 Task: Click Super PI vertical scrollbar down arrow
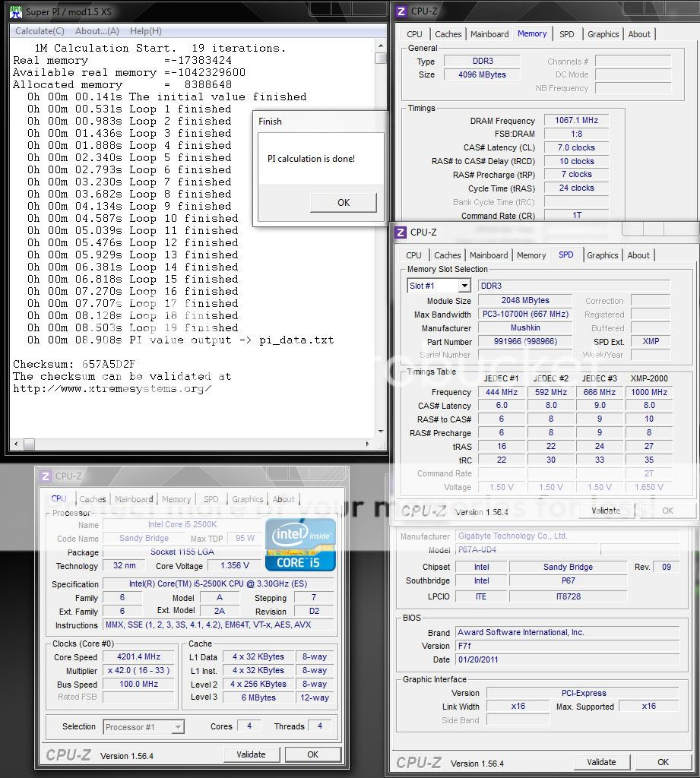point(381,432)
